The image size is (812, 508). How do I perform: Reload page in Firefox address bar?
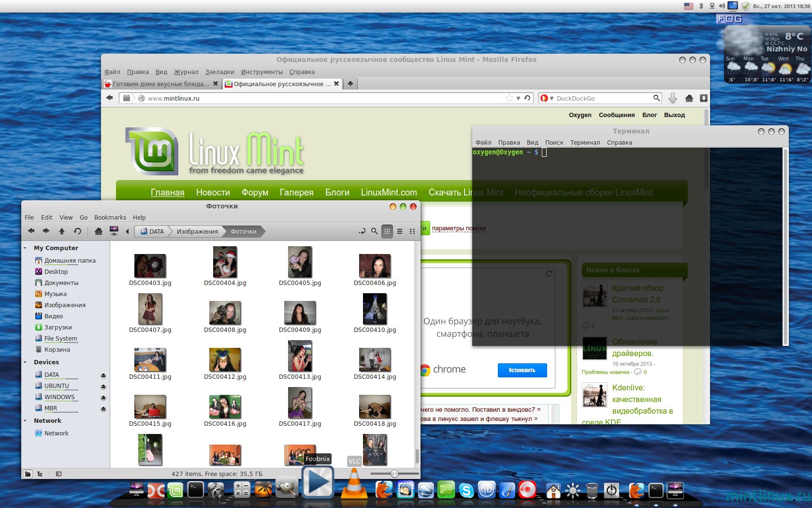pos(527,98)
